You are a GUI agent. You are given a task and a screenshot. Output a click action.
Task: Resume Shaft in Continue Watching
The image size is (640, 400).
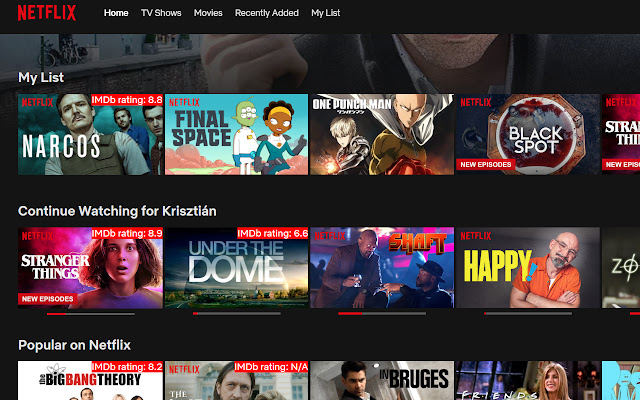pos(382,268)
